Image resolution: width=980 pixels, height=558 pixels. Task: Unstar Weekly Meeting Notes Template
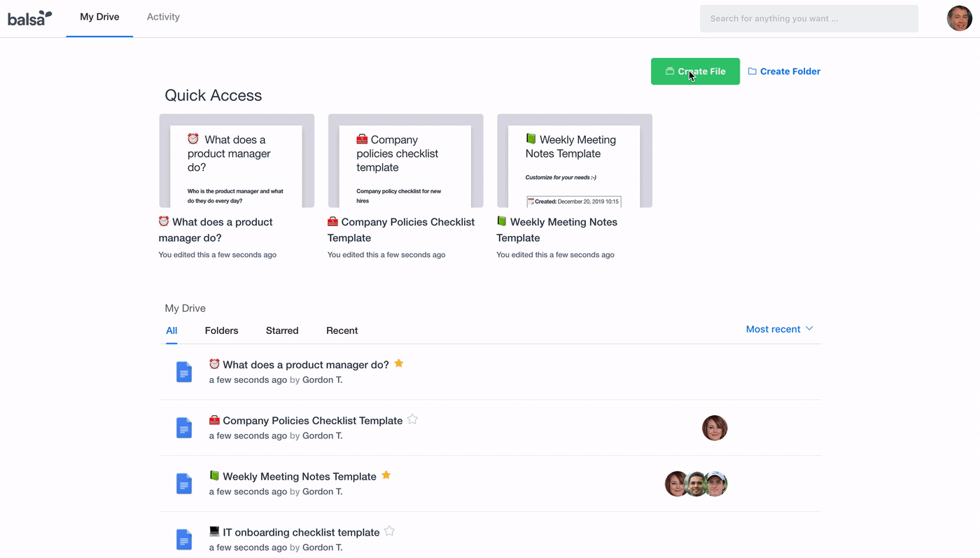(x=386, y=475)
